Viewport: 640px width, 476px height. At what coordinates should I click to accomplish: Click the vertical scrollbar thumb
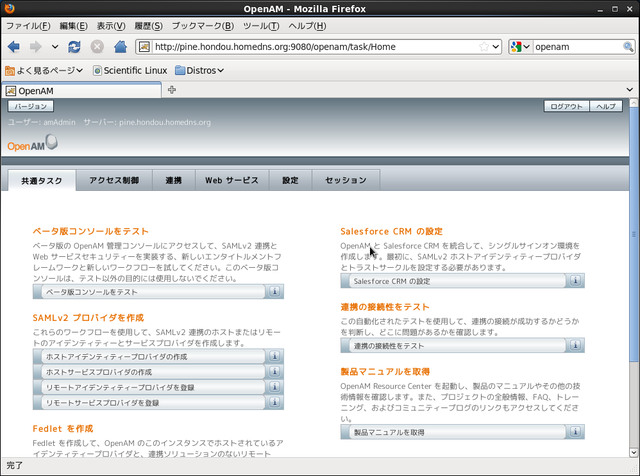pyautogui.click(x=633, y=234)
